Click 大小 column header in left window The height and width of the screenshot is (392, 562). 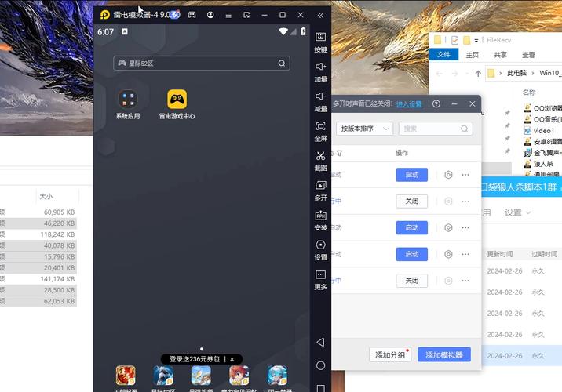(46, 197)
